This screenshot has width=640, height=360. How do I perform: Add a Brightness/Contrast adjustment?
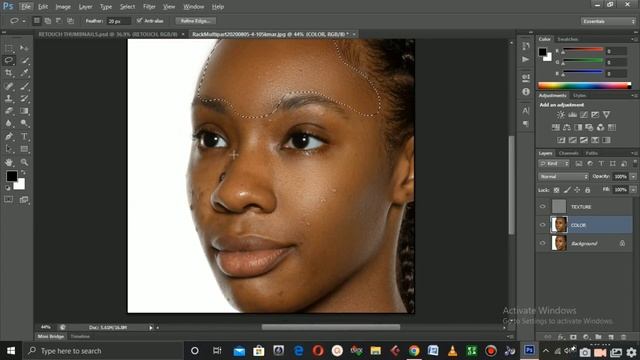pyautogui.click(x=561, y=115)
